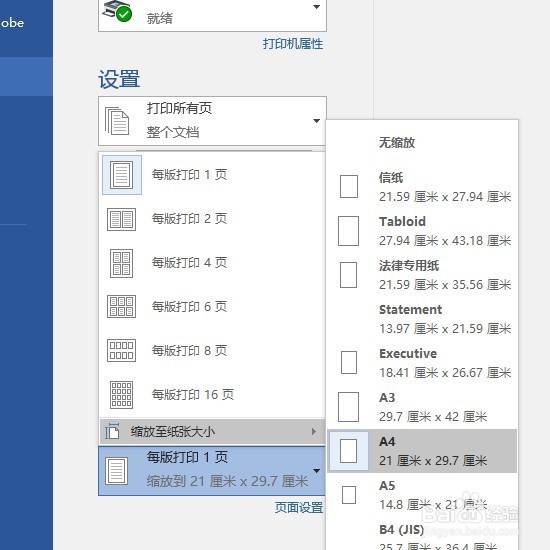550x550 pixels.
Task: Select 每版打印 16 页 menu text
Action: (193, 395)
